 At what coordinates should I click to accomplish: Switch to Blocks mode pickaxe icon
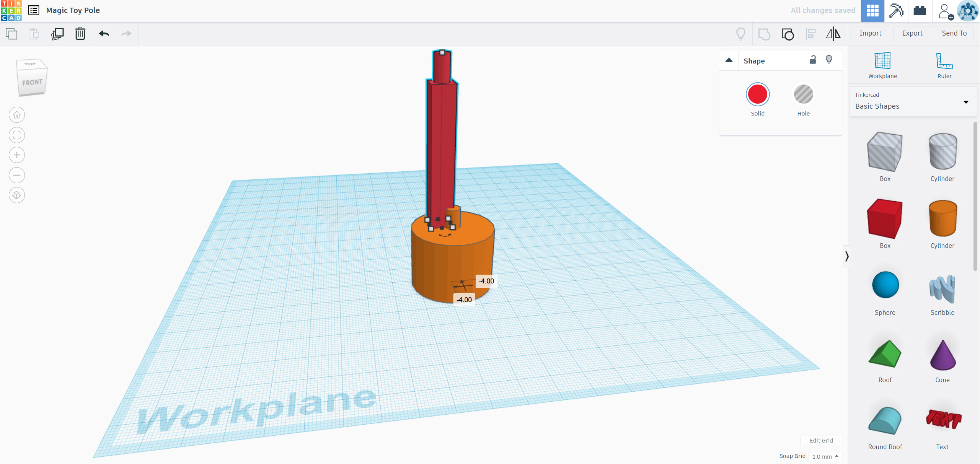tap(896, 11)
